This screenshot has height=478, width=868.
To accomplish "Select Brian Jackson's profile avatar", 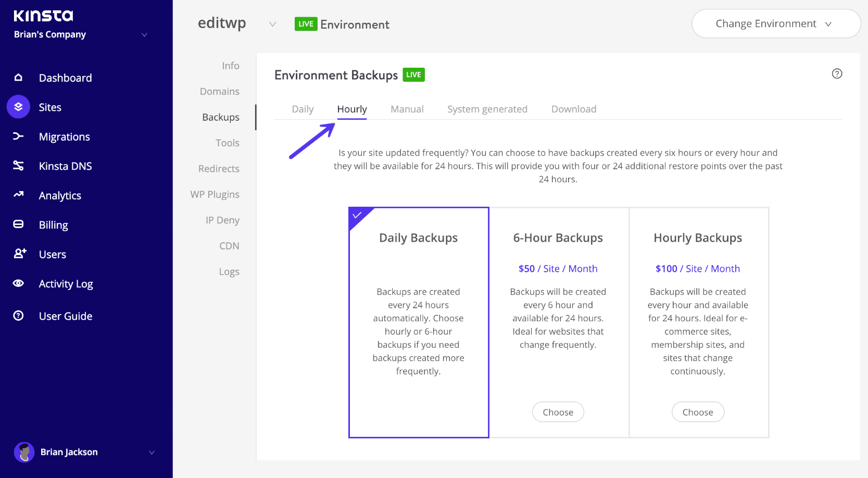I will [x=24, y=452].
